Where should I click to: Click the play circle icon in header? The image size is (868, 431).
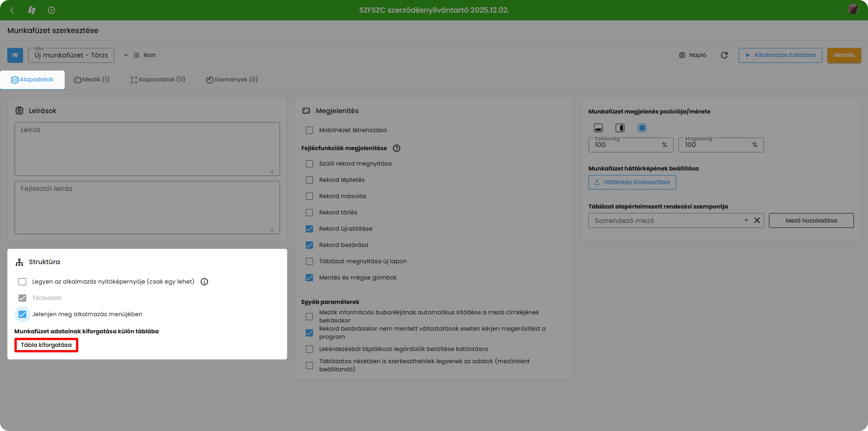click(x=52, y=10)
